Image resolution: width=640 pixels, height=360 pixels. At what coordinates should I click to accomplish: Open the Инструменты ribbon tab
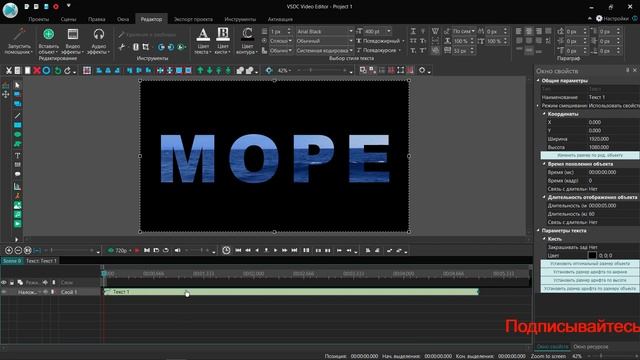(240, 19)
